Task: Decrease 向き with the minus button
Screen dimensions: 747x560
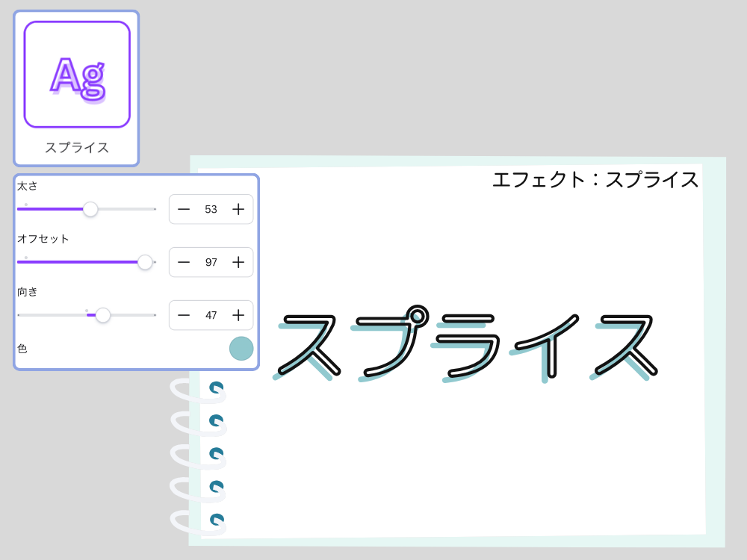Action: 184,315
